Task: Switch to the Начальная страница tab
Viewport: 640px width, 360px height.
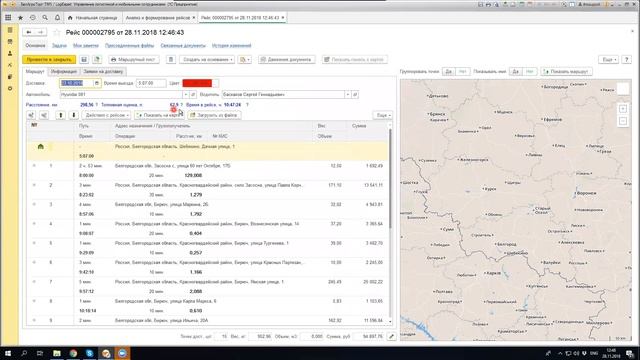Action: [93, 18]
